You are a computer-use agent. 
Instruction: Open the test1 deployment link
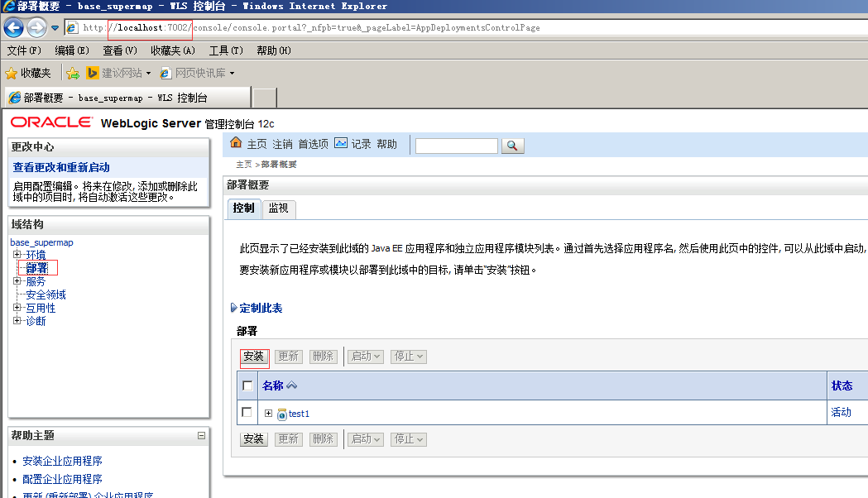click(299, 414)
